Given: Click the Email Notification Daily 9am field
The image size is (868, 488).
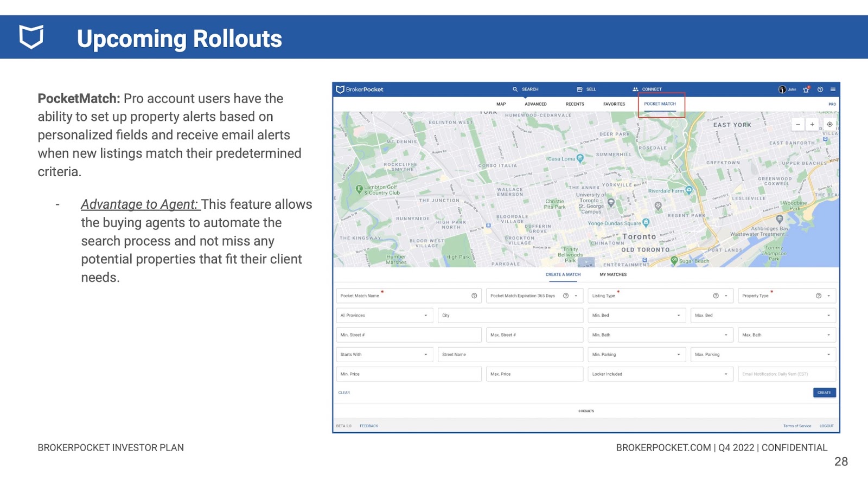Looking at the screenshot, I should pos(787,374).
